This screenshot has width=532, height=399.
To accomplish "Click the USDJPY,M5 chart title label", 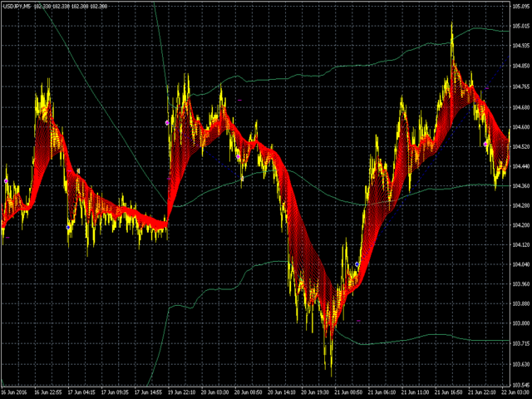I will coord(18,6).
